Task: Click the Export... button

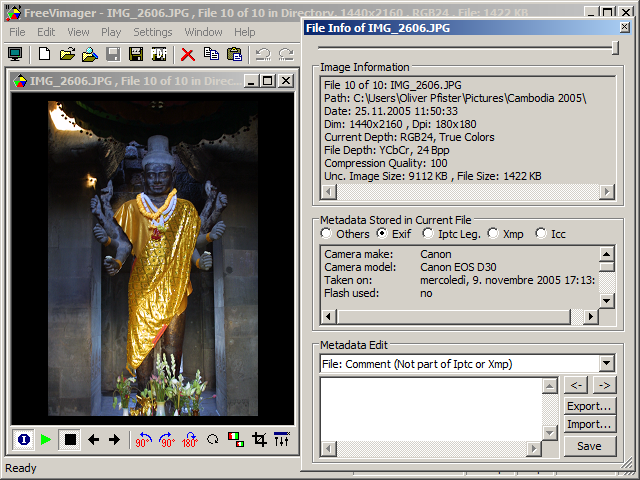Action: coord(589,406)
